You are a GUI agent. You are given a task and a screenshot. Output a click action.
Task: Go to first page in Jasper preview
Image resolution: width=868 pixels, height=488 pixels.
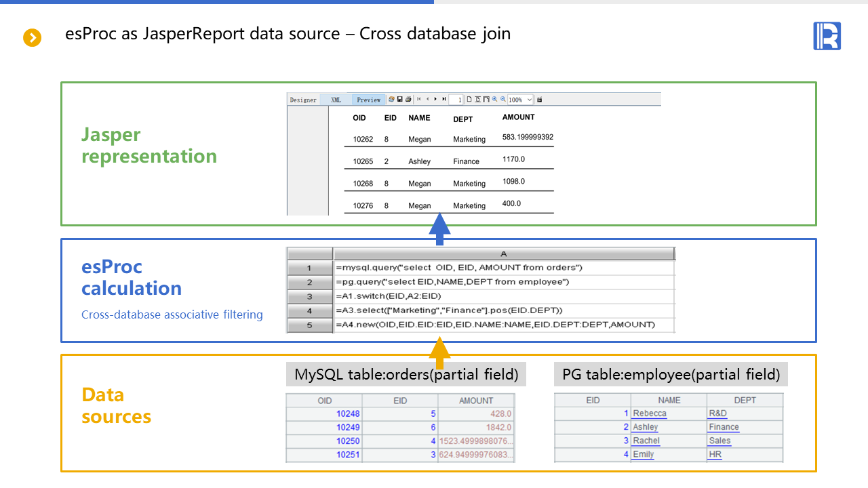coord(419,100)
